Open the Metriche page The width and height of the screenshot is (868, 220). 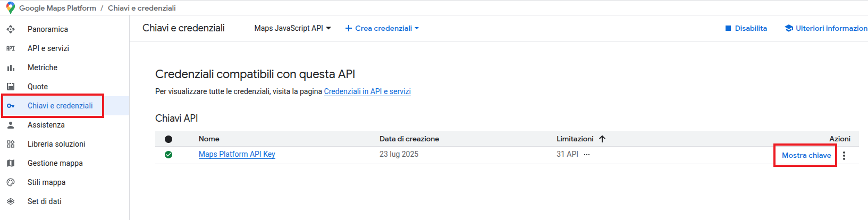click(43, 67)
